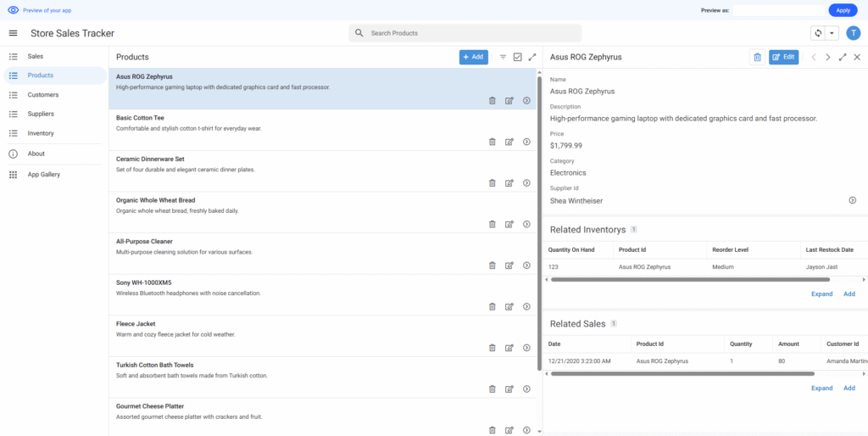Open Sony WH-1000XM5 details arrow
This screenshot has width=868, height=436.
526,306
